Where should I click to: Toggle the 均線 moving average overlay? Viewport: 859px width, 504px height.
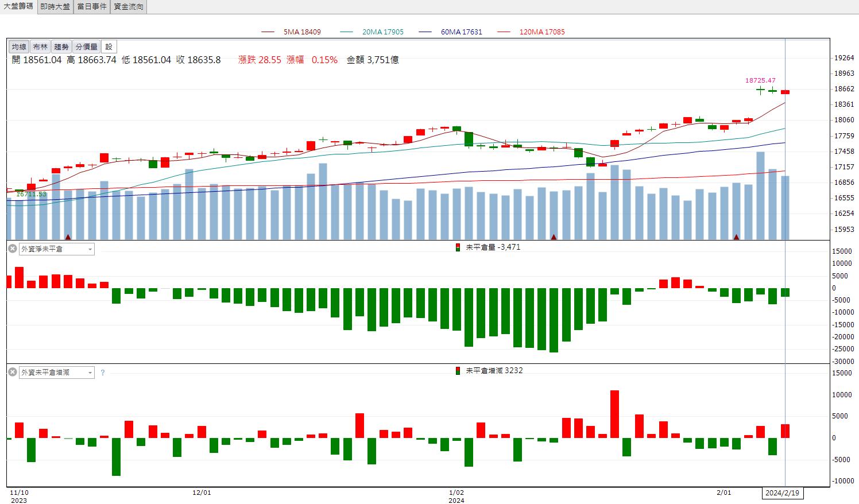(x=19, y=47)
